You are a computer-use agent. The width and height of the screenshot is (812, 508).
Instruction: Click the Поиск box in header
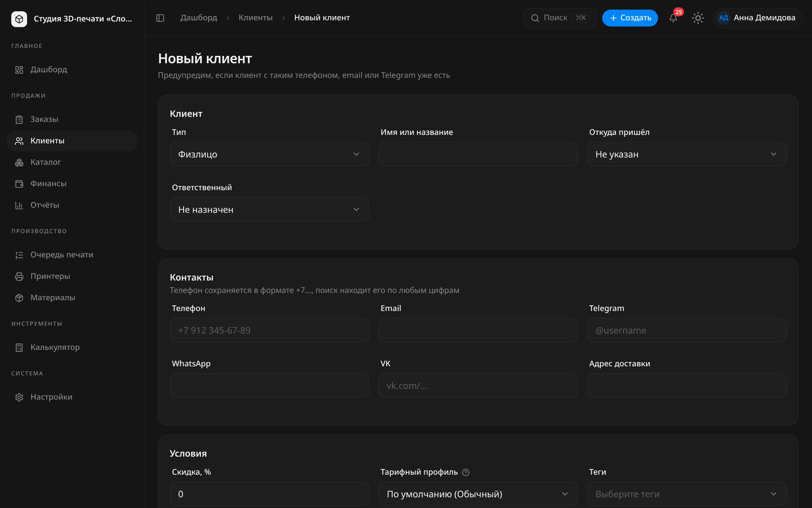[560, 18]
